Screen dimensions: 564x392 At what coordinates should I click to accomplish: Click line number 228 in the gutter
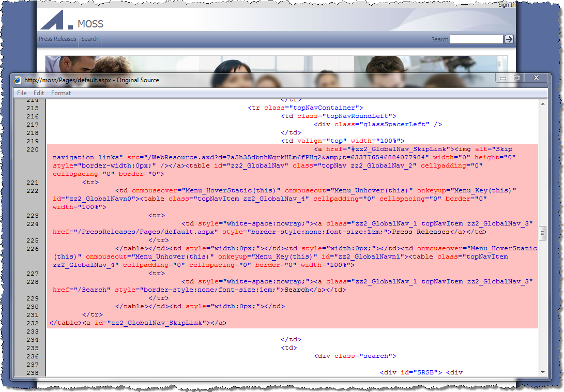pos(33,282)
